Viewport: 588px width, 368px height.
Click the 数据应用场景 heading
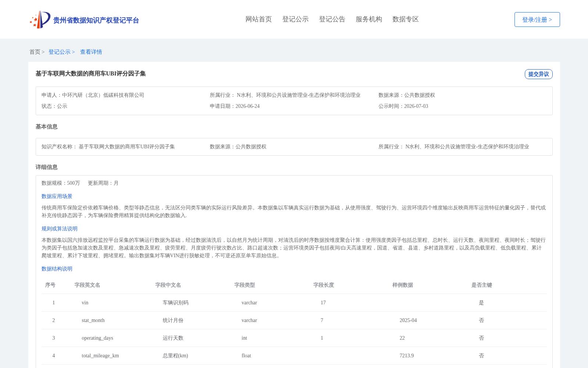(57, 196)
